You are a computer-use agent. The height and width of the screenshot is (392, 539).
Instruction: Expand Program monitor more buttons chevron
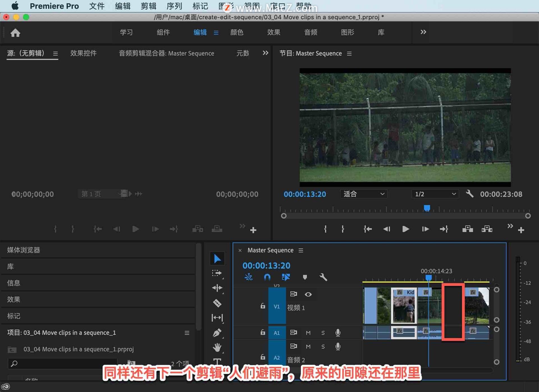point(510,226)
